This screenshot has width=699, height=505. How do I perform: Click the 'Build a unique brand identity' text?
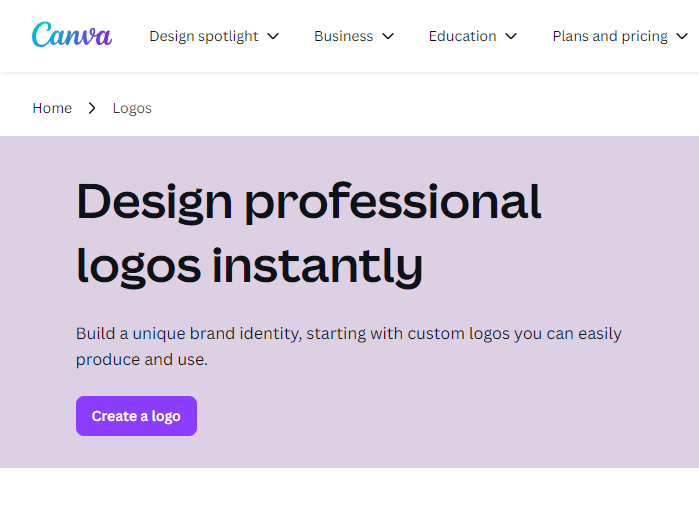(x=348, y=334)
